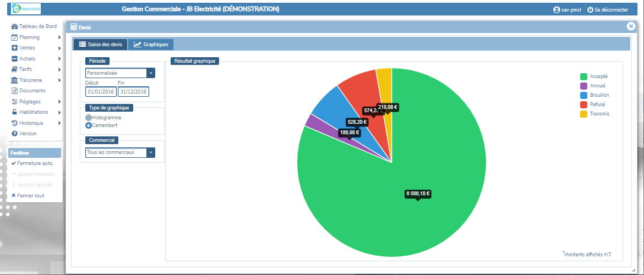Screen dimensions: 644x275
Task: Click the Tableau de Bord dashboard icon
Action: (x=14, y=26)
